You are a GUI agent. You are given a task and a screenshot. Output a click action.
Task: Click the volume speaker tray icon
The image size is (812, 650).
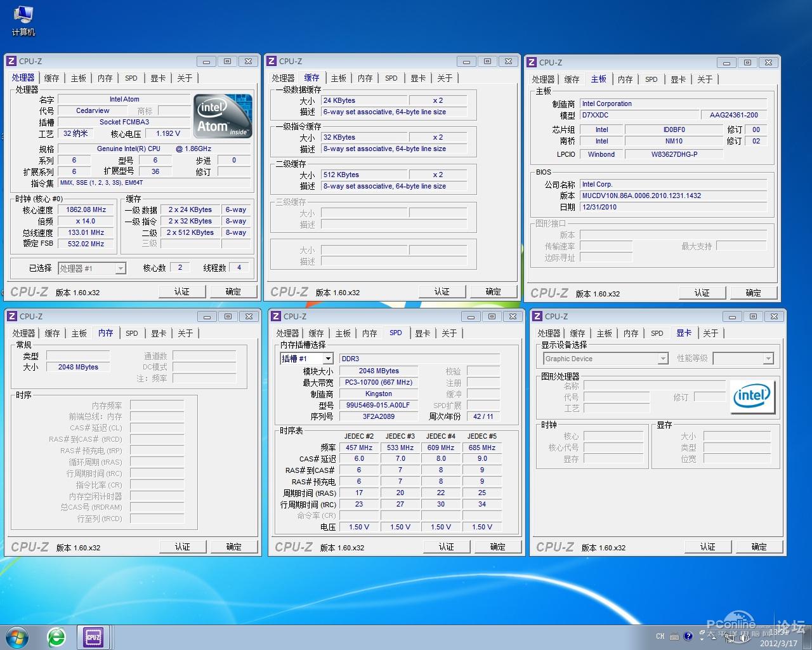click(x=743, y=639)
